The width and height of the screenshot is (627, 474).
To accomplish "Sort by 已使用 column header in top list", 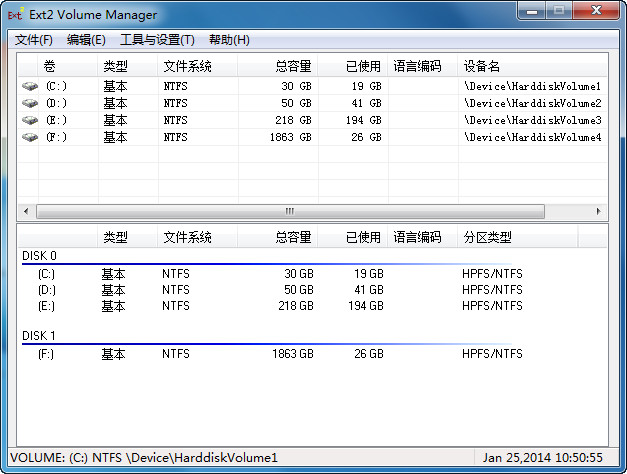I will [352, 66].
